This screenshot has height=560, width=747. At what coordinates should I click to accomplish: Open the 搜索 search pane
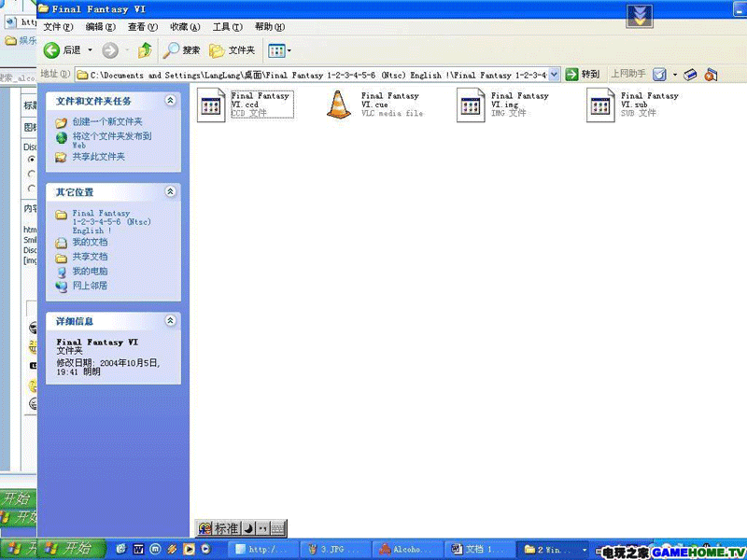(x=181, y=50)
